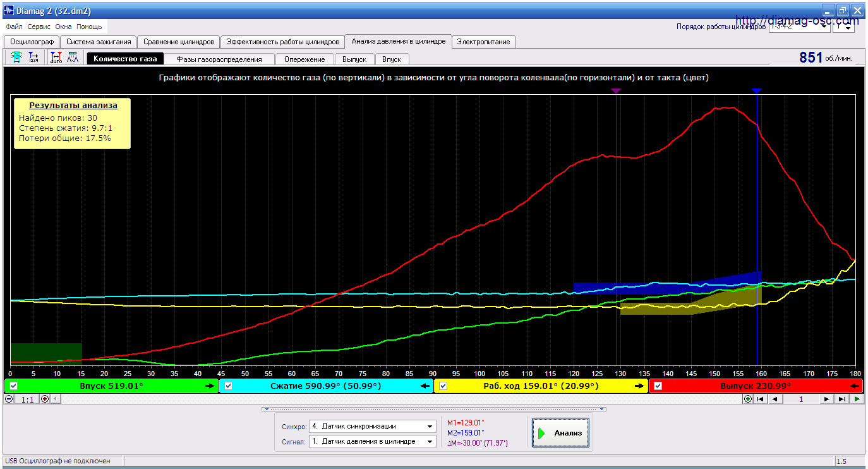Click the 1234 cylinder numbering toolbar icon
The height and width of the screenshot is (469, 868).
click(34, 58)
